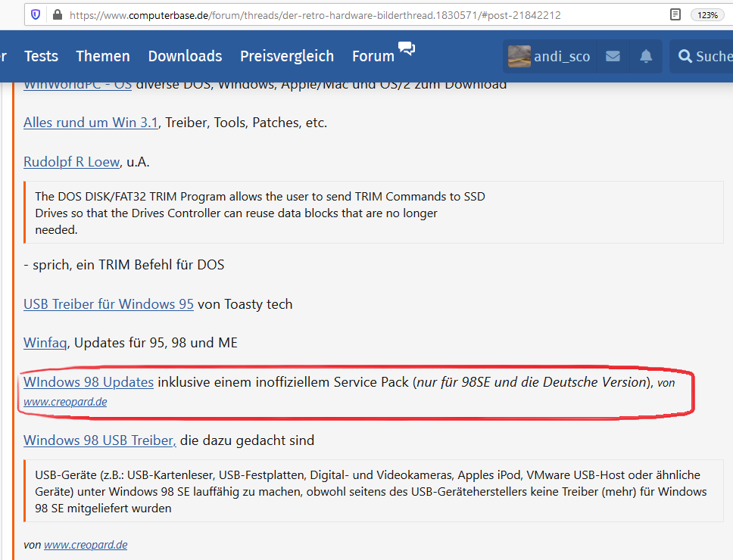Open the Themen menu item
This screenshot has width=733, height=560.
click(x=103, y=56)
